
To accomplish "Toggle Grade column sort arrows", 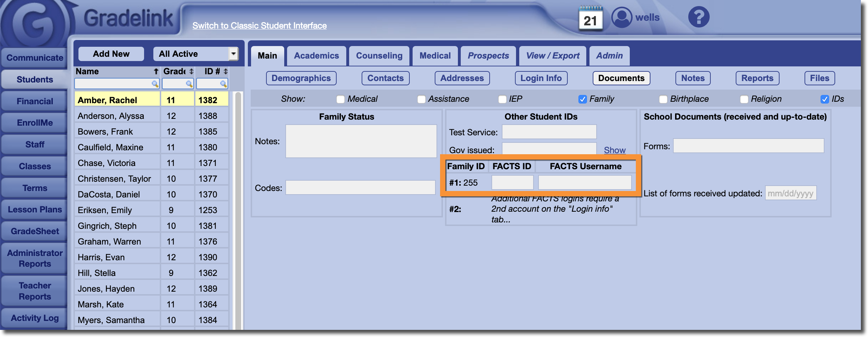I will 192,71.
